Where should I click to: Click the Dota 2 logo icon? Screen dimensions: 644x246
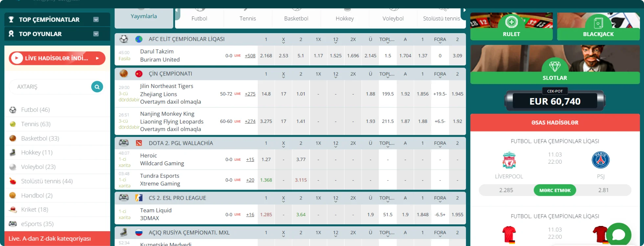[x=139, y=143]
